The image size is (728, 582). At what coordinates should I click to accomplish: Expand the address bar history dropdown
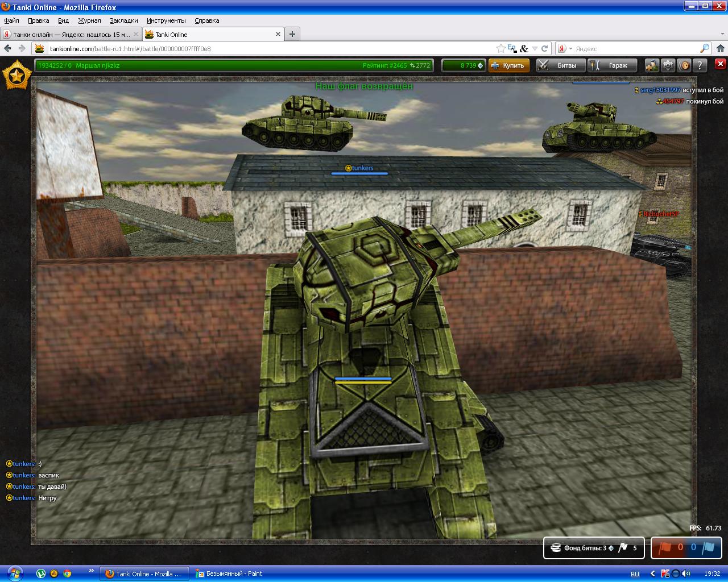click(x=535, y=49)
